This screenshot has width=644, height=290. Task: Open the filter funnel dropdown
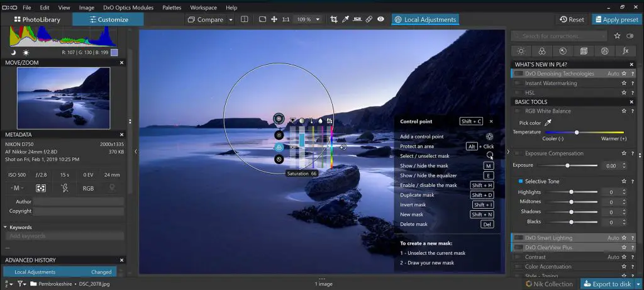pos(22,284)
